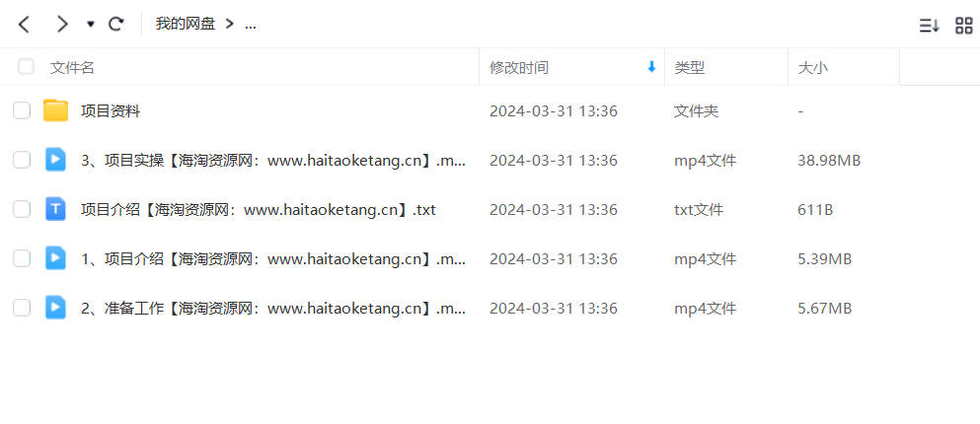Click the 38.98MB size value
The height and width of the screenshot is (424, 980).
pyautogui.click(x=829, y=161)
